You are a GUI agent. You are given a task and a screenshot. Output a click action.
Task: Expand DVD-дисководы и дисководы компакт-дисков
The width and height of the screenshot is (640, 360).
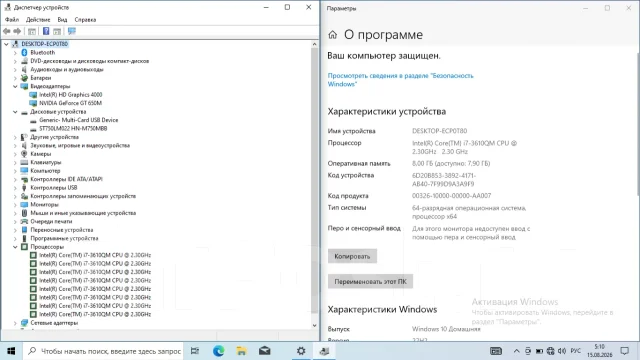(x=15, y=61)
